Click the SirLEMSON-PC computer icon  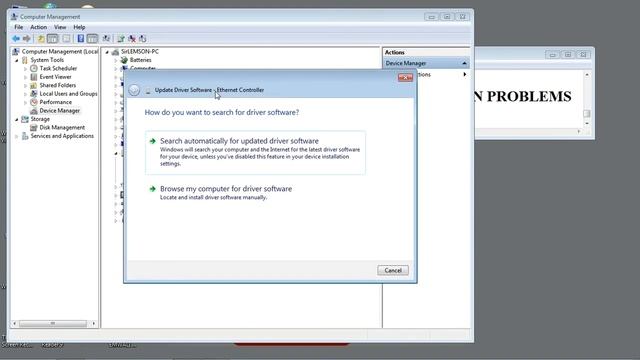[x=115, y=52]
